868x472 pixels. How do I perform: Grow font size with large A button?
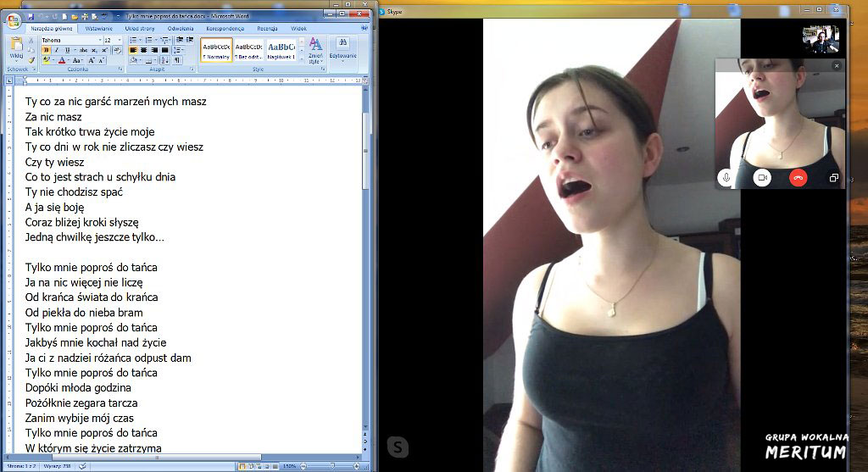pos(92,60)
